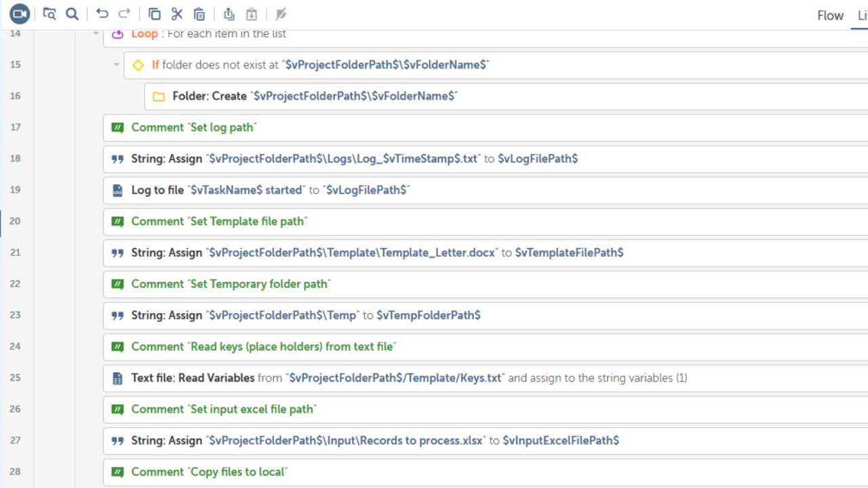Image resolution: width=868 pixels, height=488 pixels.
Task: Copy the selected action
Action: [155, 14]
